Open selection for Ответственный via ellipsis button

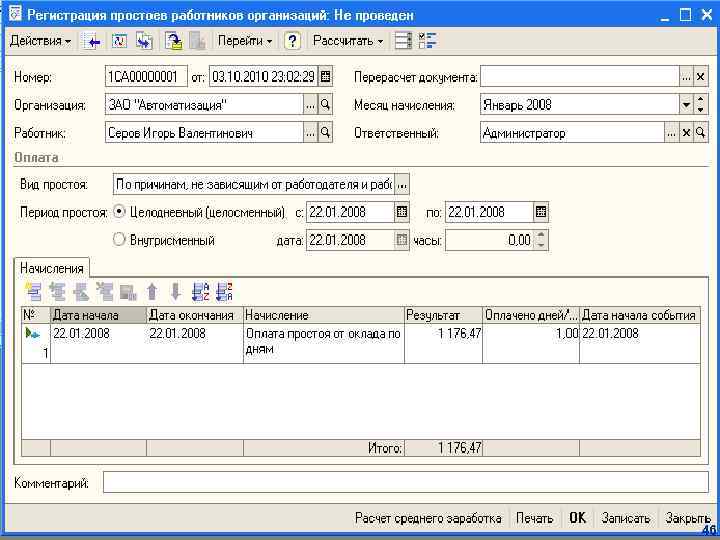[671, 133]
